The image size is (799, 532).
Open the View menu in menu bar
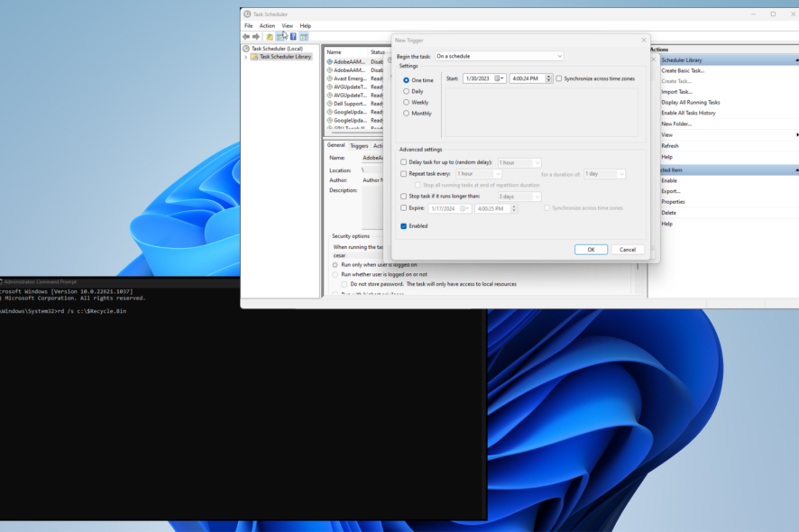pyautogui.click(x=288, y=25)
